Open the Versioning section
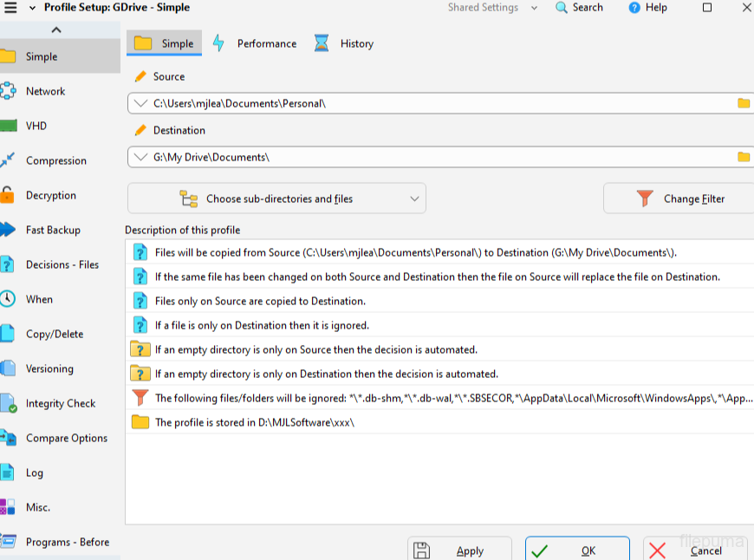 coord(49,368)
